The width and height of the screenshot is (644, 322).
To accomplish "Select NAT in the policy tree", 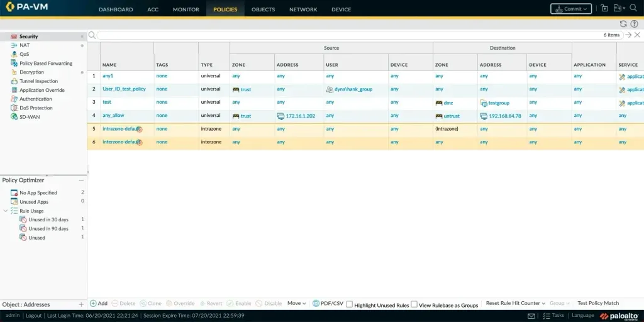I will pos(25,45).
